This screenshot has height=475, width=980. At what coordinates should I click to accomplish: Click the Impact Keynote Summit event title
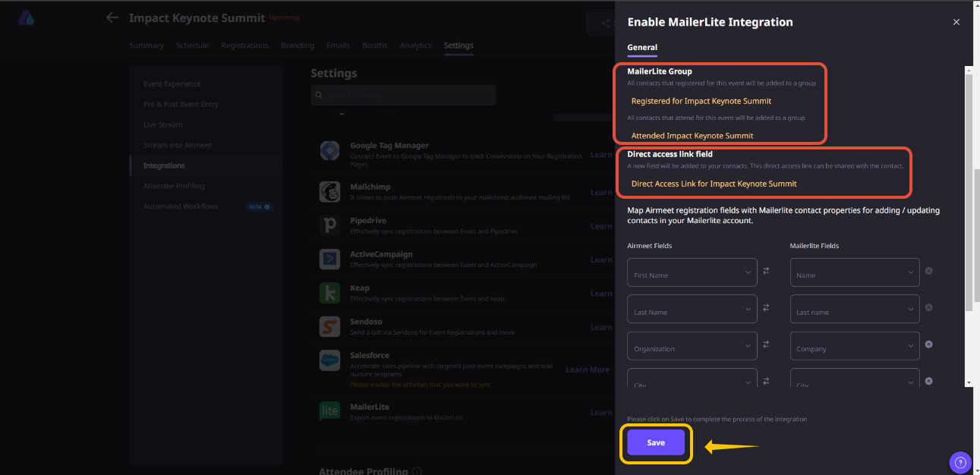tap(197, 17)
